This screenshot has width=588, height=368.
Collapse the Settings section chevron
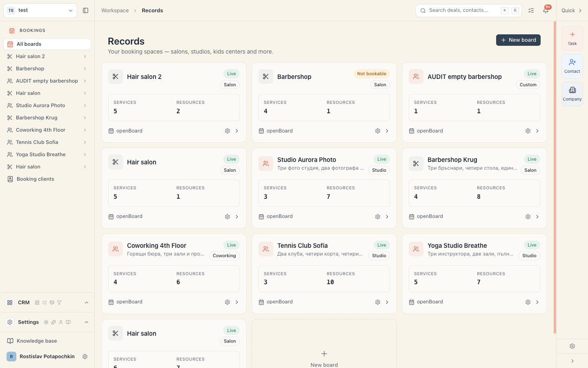point(87,322)
